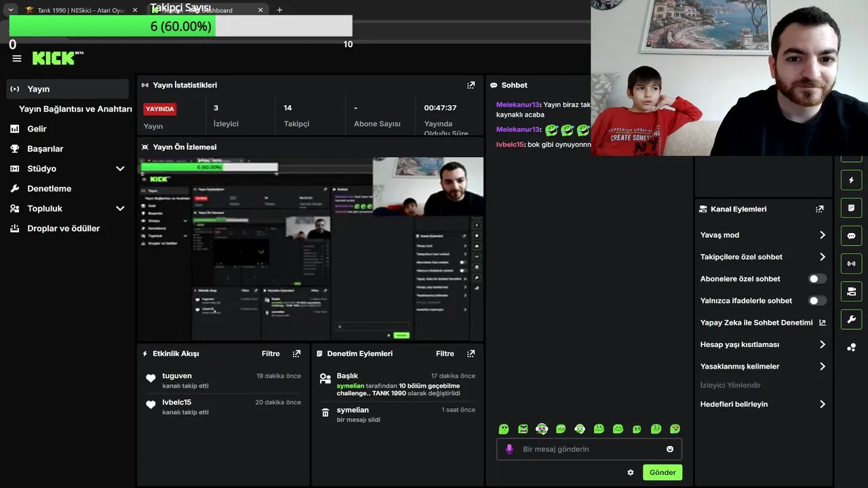Pop out the Yayın İstatistikleri panel
Image resolution: width=868 pixels, height=488 pixels.
(471, 85)
